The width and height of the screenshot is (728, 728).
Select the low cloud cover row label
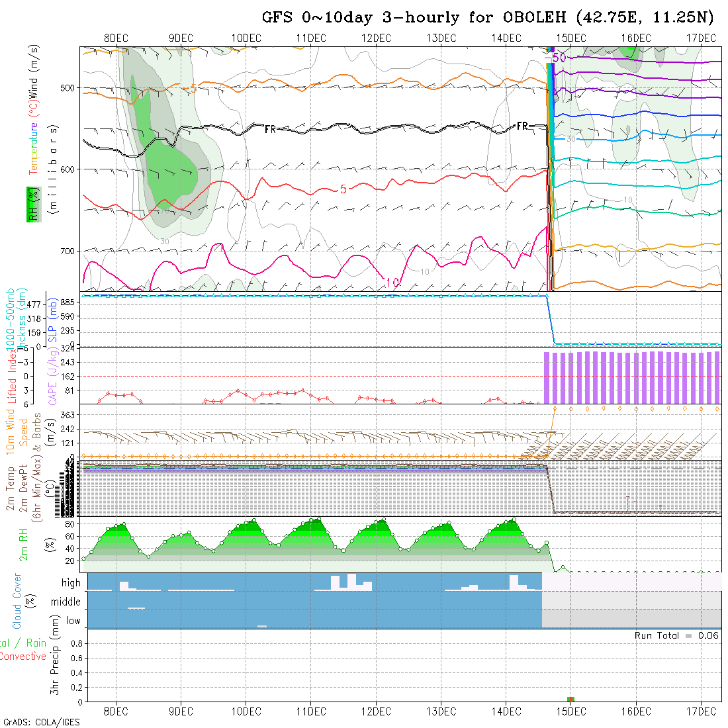73,621
